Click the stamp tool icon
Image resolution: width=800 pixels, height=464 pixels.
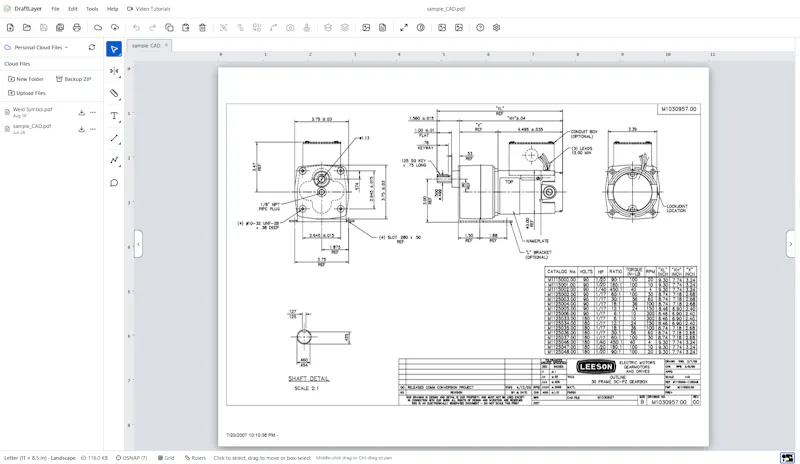tap(307, 28)
